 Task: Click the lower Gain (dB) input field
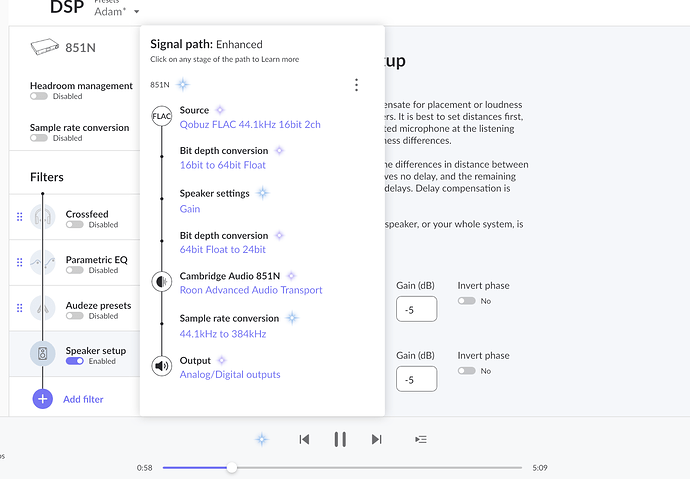point(416,379)
